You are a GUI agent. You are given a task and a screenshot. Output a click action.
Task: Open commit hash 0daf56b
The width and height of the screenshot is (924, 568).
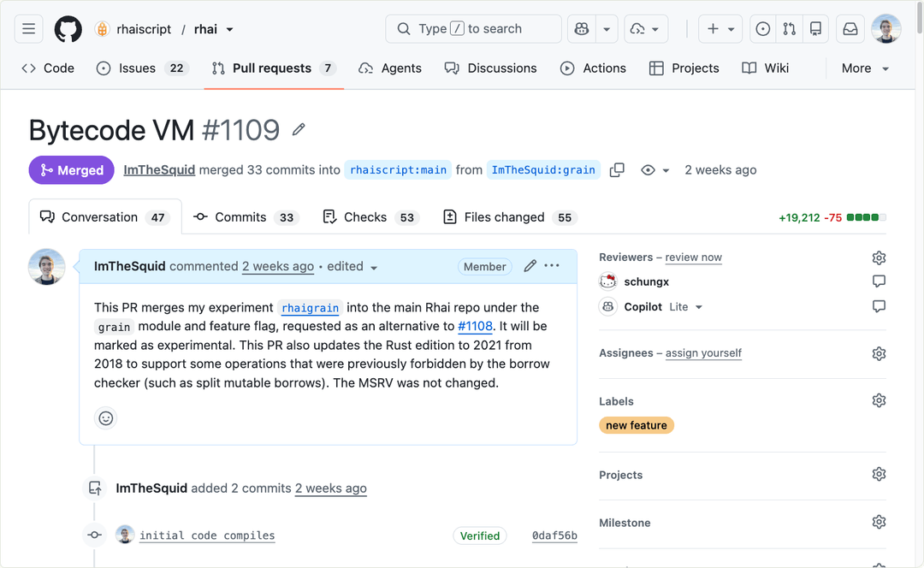pos(554,535)
